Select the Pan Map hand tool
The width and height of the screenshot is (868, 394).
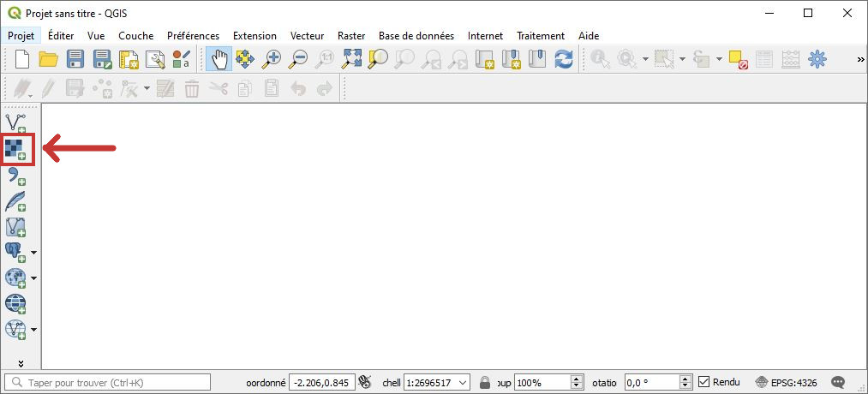coord(219,59)
